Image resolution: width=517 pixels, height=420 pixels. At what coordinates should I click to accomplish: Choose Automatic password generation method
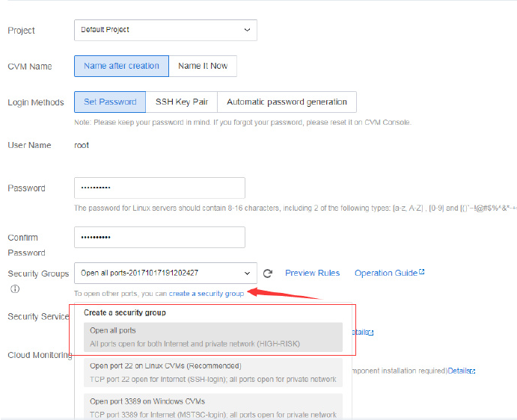[287, 102]
